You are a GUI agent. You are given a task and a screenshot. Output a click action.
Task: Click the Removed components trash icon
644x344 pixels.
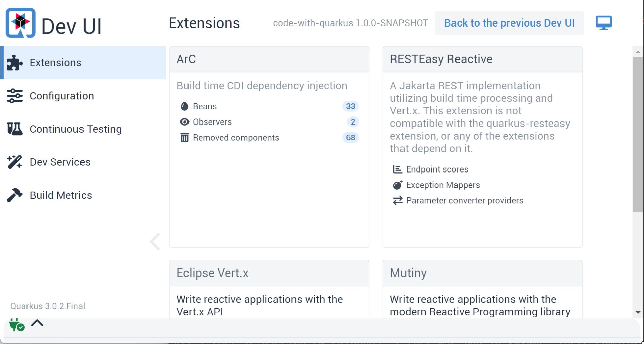(184, 137)
